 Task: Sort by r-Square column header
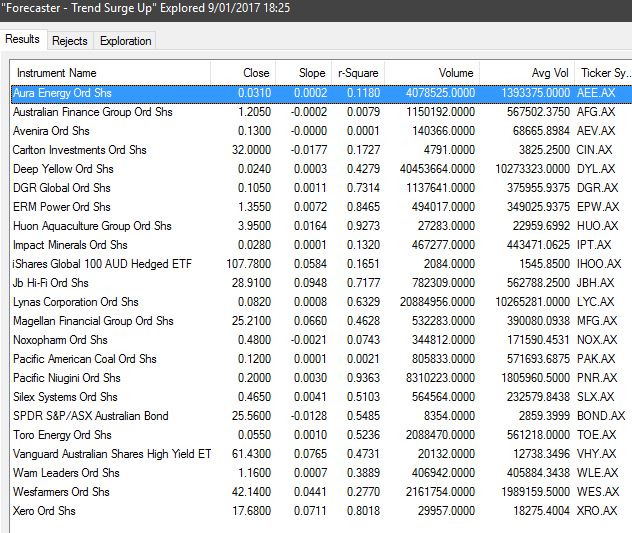358,73
